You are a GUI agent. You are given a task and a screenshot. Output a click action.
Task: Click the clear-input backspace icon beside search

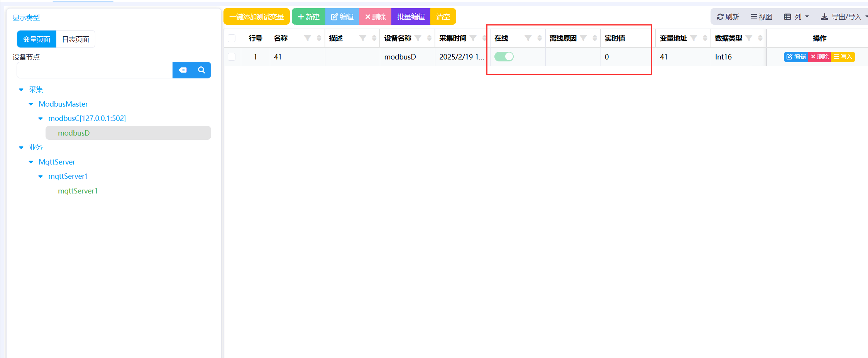click(182, 70)
